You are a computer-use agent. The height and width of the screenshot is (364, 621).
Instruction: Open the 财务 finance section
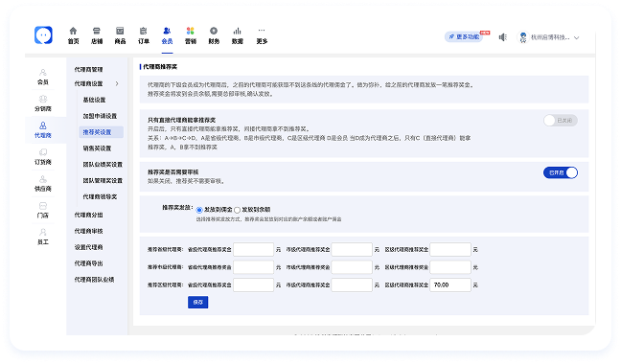(214, 35)
